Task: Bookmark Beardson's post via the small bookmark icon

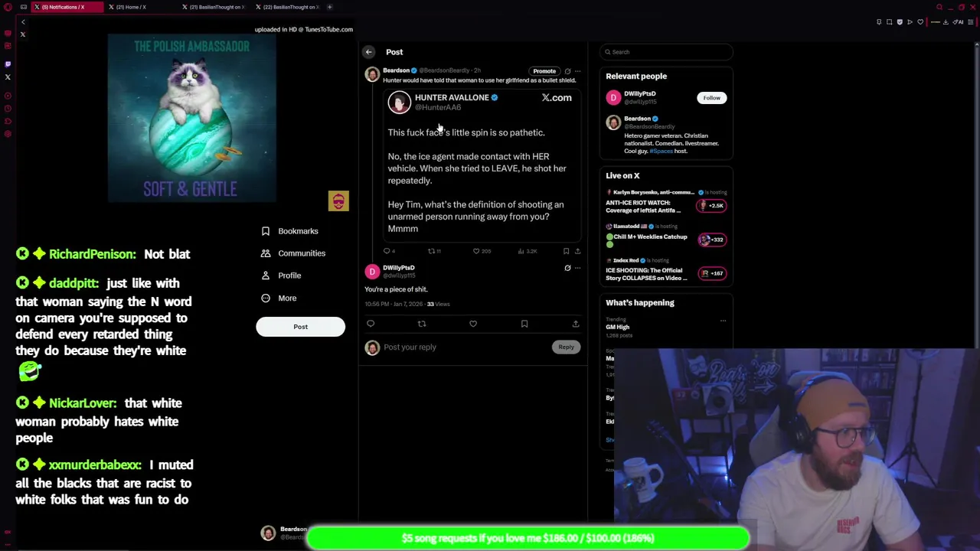Action: pyautogui.click(x=566, y=251)
